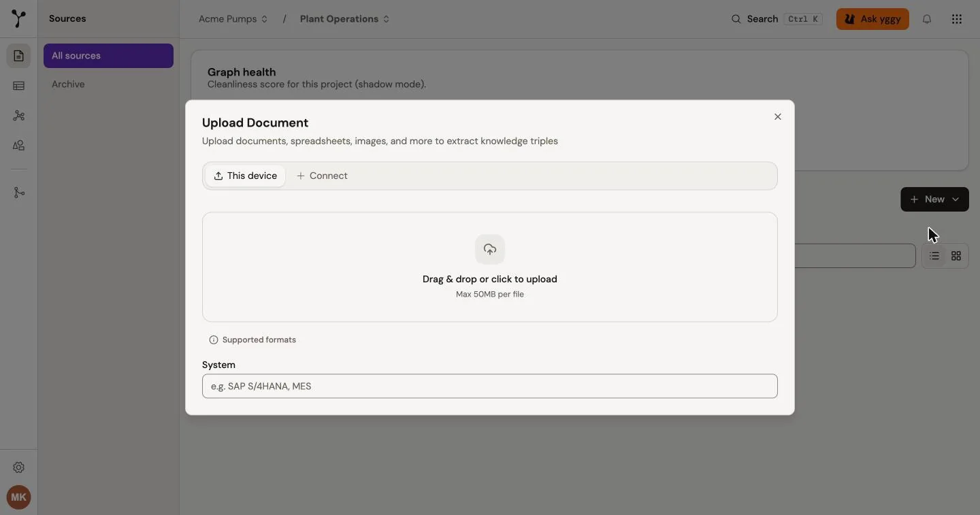This screenshot has height=515, width=980.
Task: Select the Connect tab
Action: click(322, 176)
